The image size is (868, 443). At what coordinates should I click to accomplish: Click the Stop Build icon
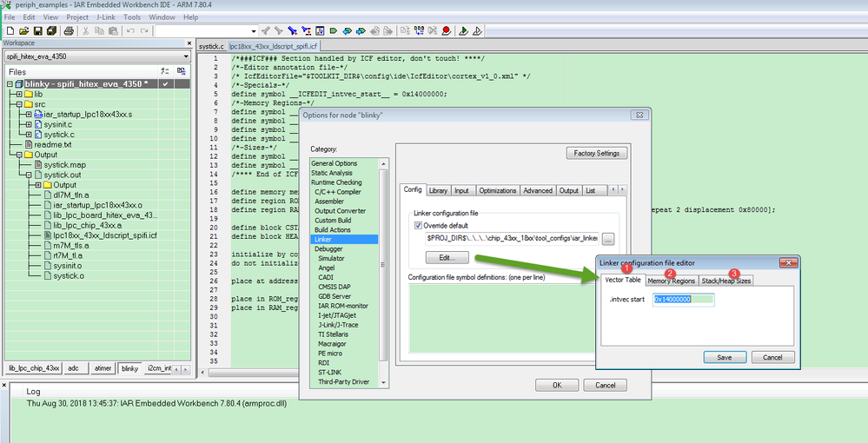[433, 31]
